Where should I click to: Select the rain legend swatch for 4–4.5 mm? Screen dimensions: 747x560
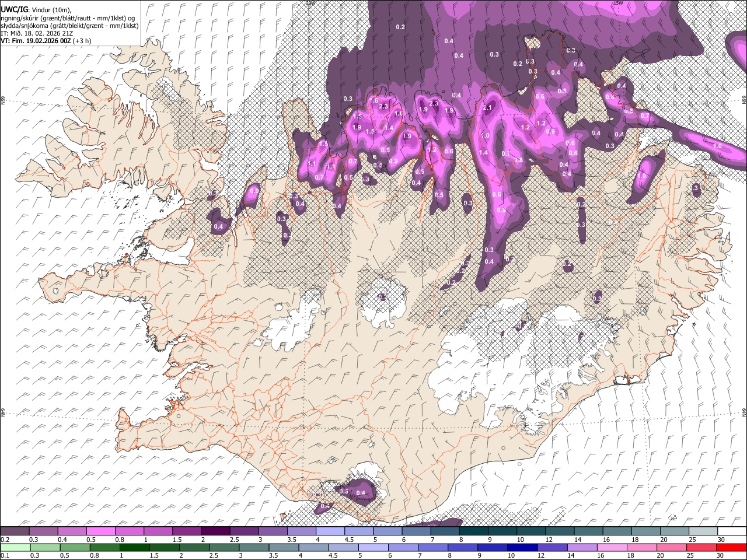click(314, 548)
